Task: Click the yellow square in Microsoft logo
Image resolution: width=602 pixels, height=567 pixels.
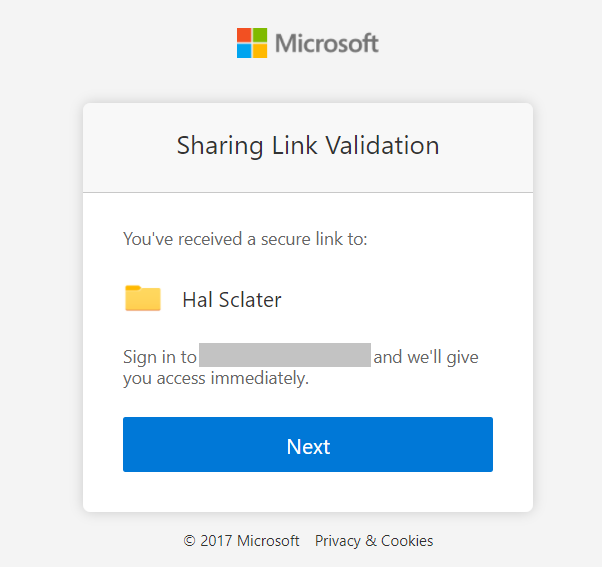Action: coord(260,51)
